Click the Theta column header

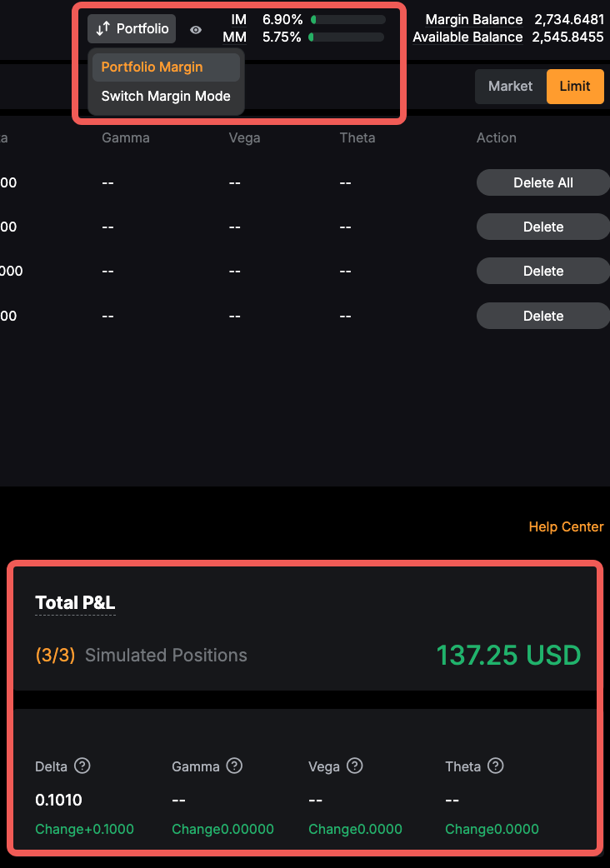(357, 137)
